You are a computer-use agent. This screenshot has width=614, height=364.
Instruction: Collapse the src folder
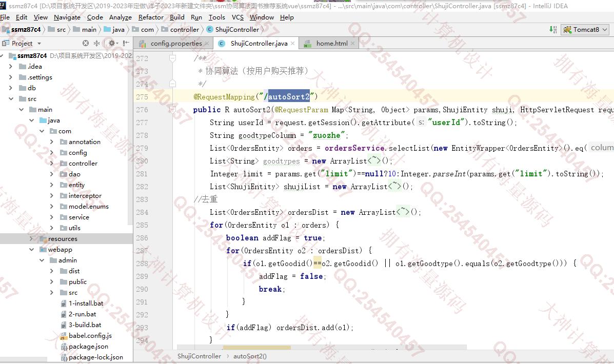[11, 98]
